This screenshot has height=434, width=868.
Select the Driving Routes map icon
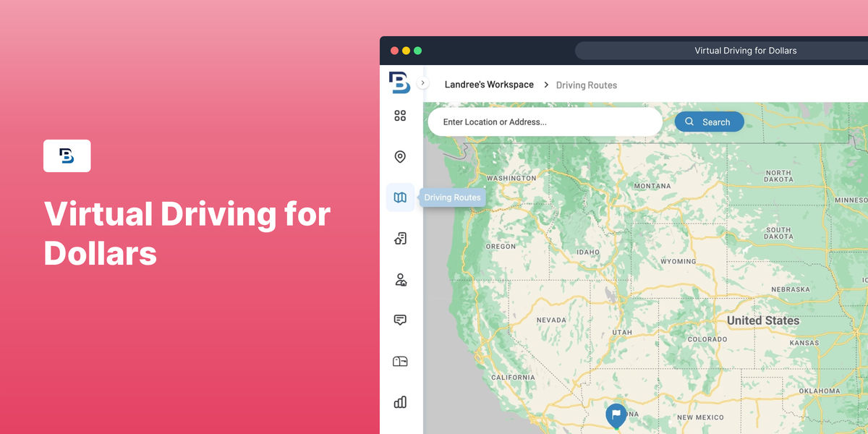[400, 197]
